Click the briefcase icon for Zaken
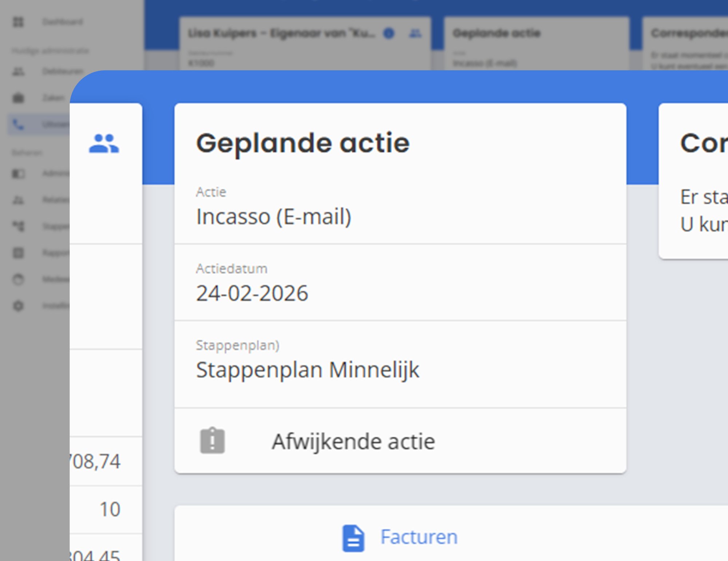 pyautogui.click(x=19, y=98)
